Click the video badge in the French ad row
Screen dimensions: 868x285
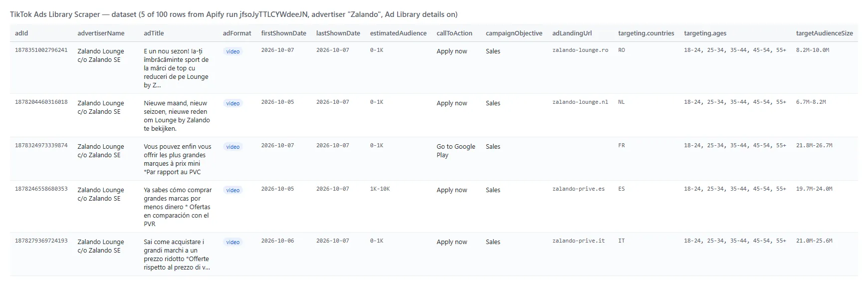point(233,147)
